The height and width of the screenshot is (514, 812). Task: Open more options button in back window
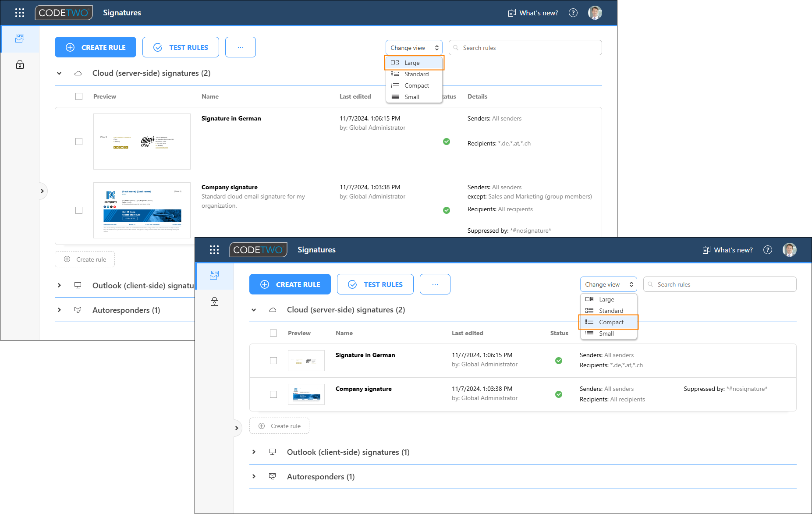pos(241,47)
